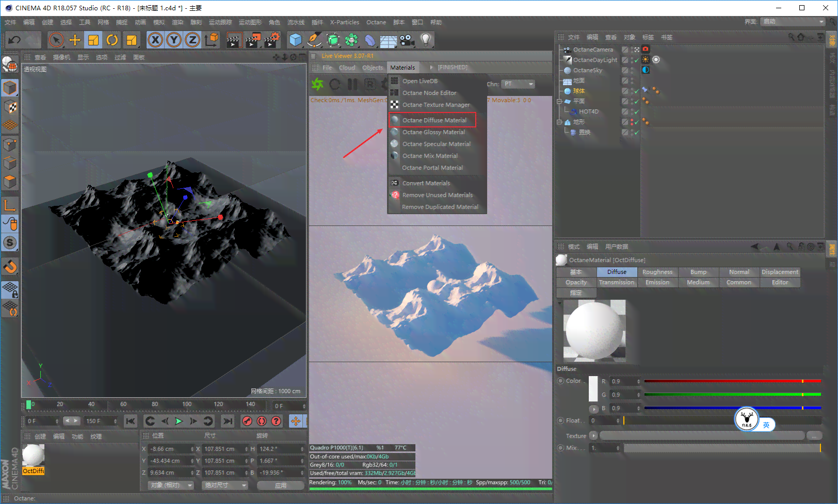Click the Undo arrow icon

pyautogui.click(x=14, y=40)
